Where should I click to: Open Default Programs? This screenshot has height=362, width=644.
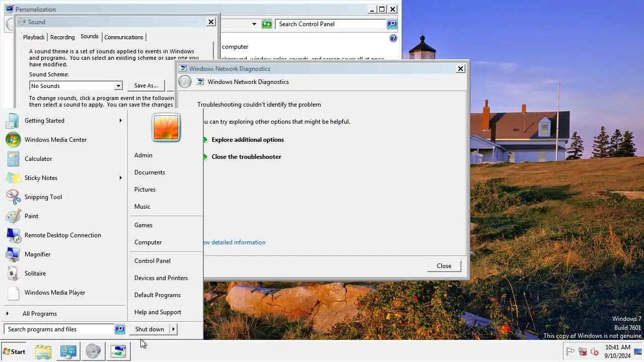point(157,295)
